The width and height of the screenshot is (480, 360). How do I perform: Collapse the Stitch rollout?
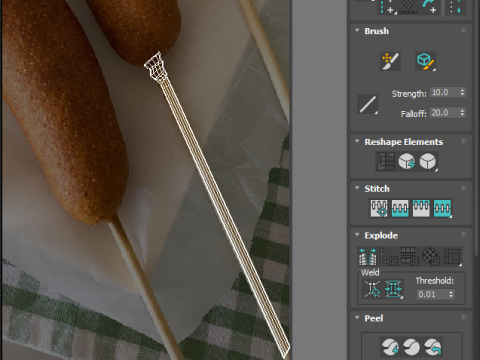click(x=357, y=188)
